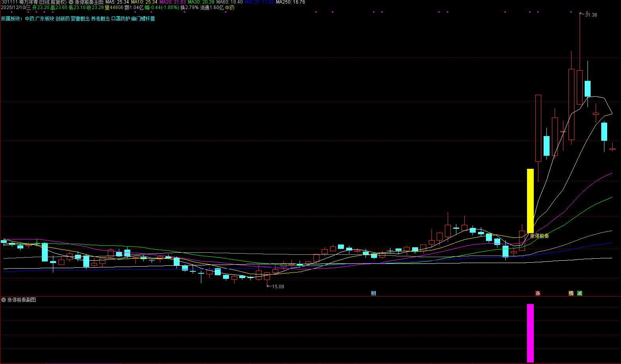Click the green 减 event marker
Image resolution: width=621 pixels, height=364 pixels.
(x=580, y=293)
